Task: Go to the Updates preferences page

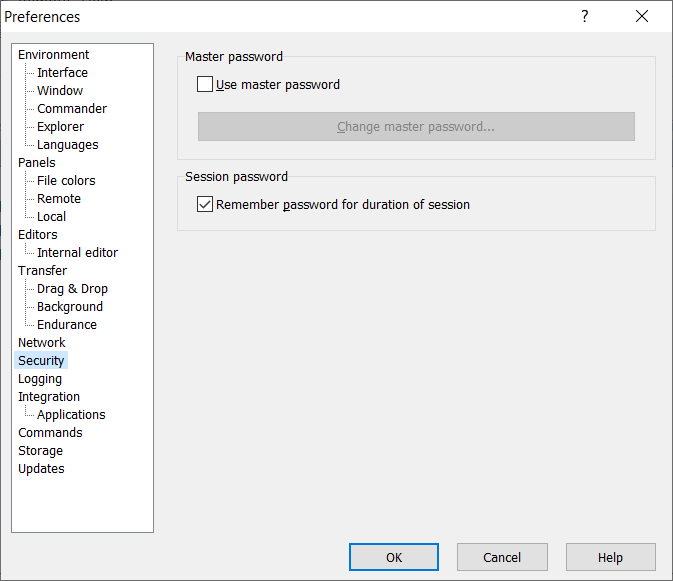Action: tap(41, 469)
